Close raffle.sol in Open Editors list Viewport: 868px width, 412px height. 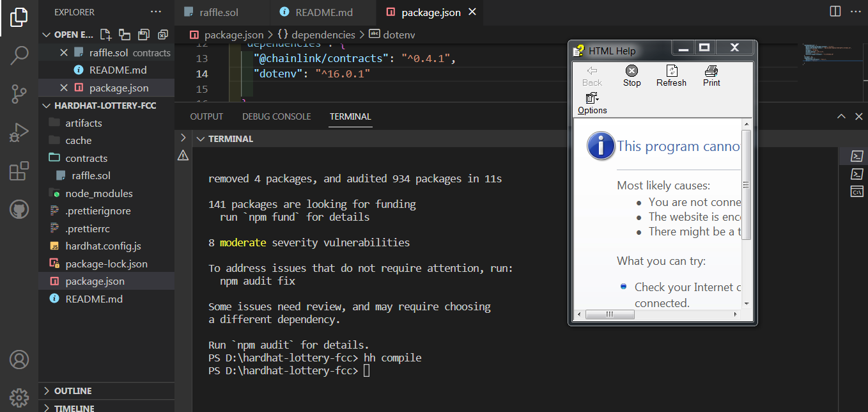click(x=63, y=52)
